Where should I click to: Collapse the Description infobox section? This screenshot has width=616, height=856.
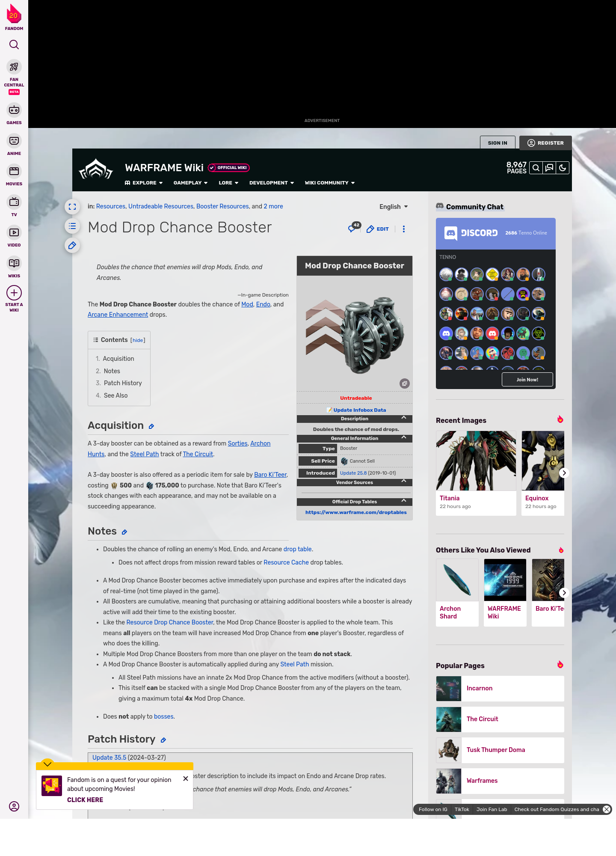(404, 418)
